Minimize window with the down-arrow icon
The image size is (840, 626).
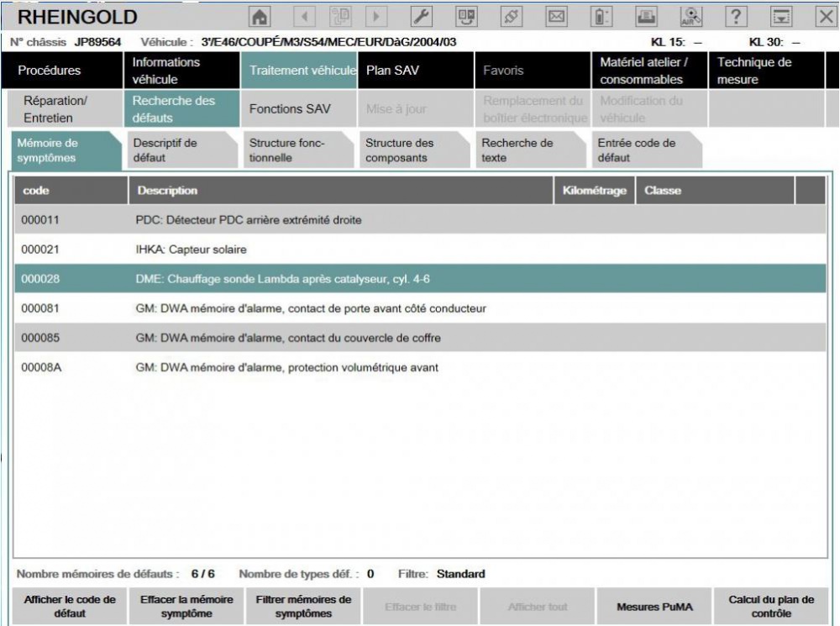pyautogui.click(x=781, y=17)
